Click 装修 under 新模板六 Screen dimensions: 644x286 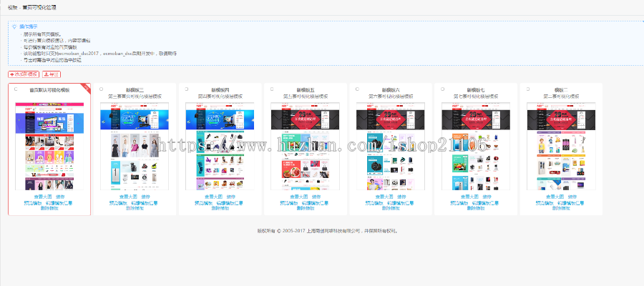point(401,197)
